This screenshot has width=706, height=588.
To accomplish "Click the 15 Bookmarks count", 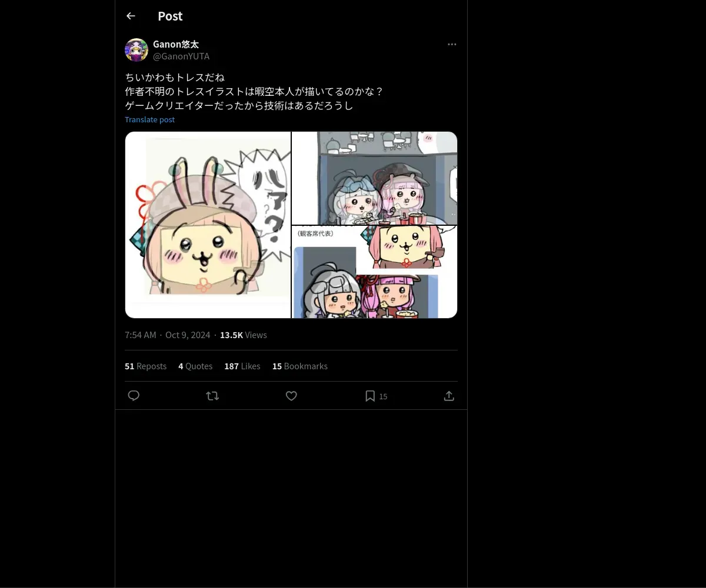I will (x=299, y=366).
